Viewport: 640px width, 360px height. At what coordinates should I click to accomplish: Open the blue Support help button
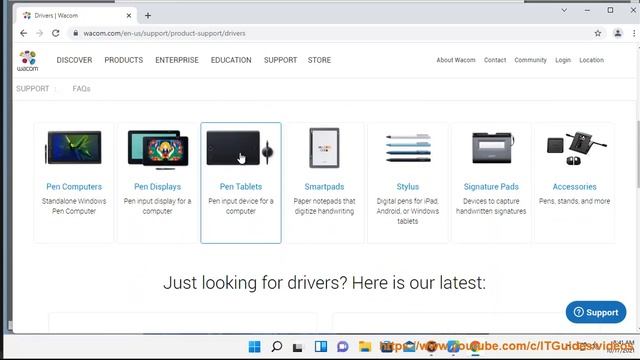[x=596, y=312]
